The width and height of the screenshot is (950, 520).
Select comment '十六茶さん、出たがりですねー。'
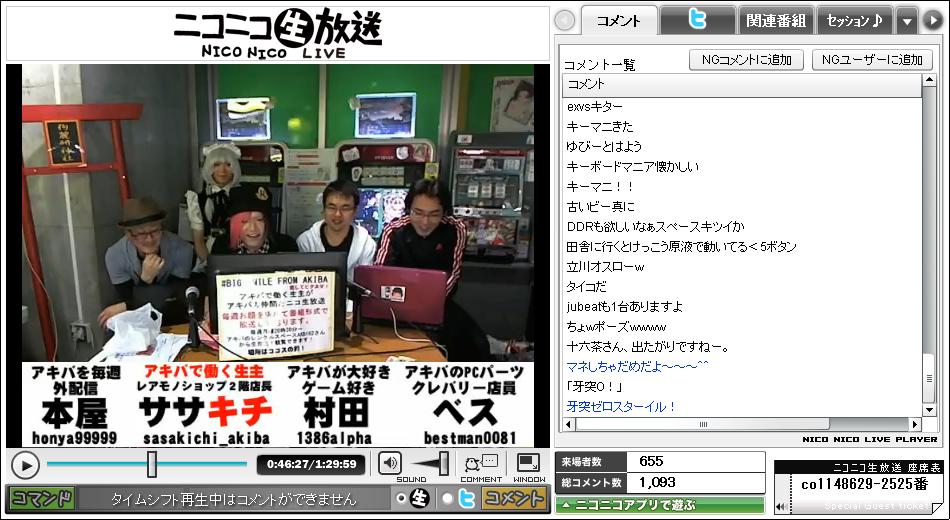click(648, 347)
